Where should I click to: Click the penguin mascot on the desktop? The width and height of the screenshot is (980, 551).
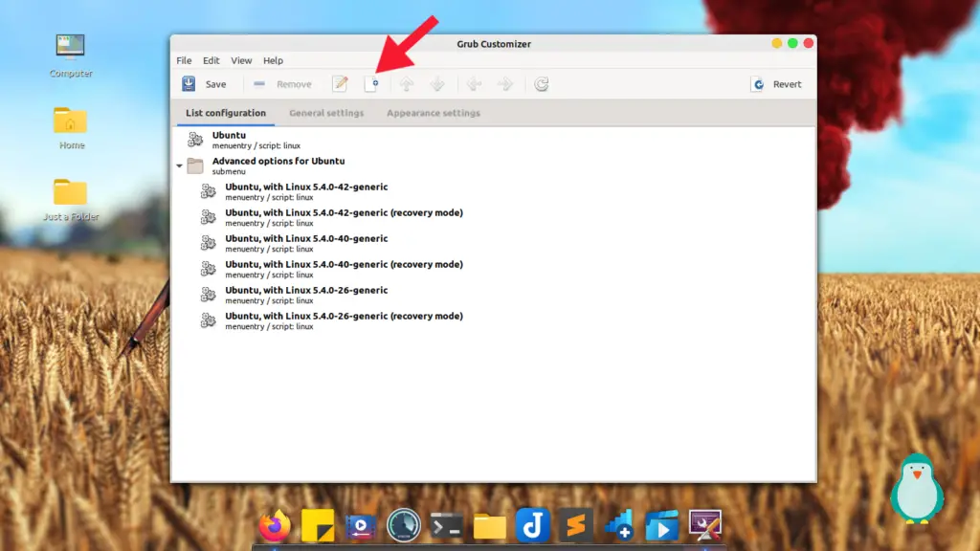click(917, 489)
